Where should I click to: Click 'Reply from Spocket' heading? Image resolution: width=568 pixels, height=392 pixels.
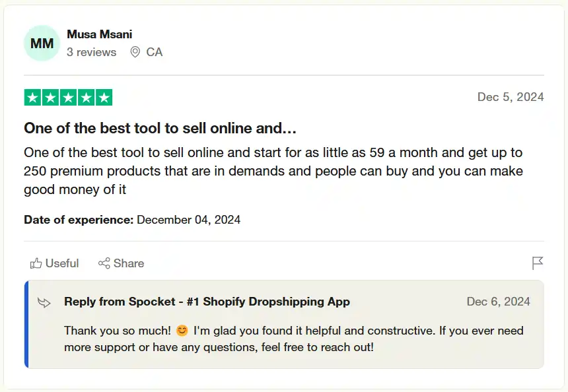207,302
